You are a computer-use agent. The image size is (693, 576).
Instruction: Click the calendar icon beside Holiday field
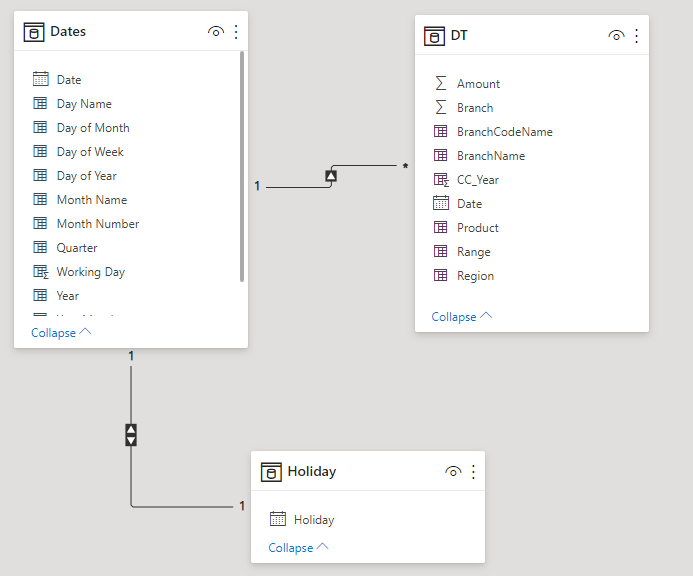point(278,519)
